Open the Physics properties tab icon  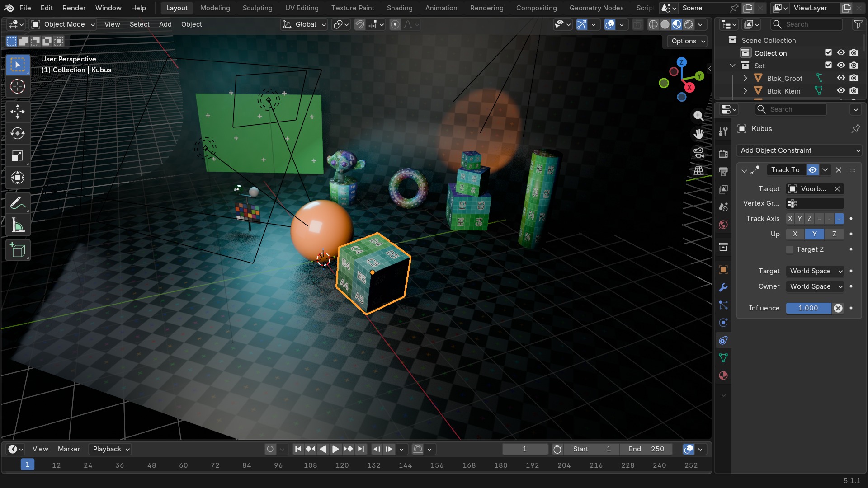click(723, 323)
